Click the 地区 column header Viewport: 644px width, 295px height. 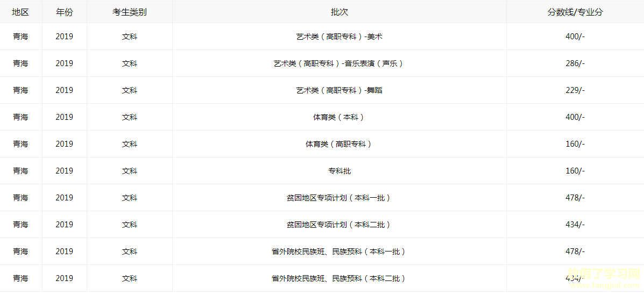click(x=20, y=12)
